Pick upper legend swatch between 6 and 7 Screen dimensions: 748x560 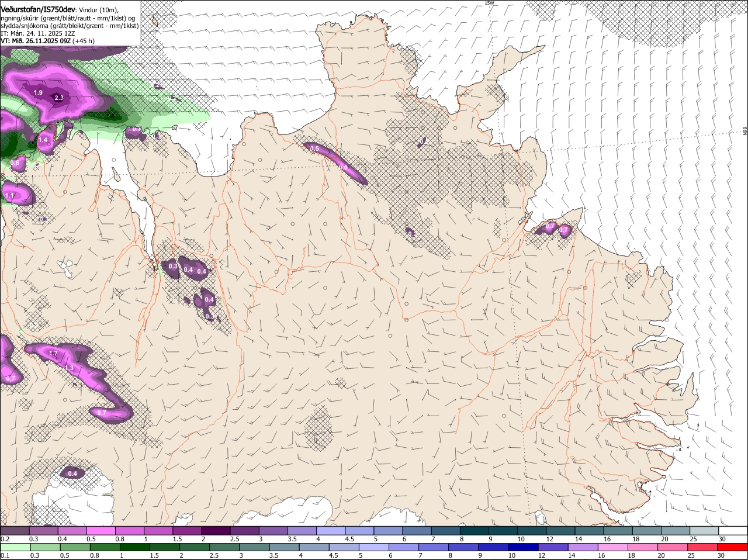(417, 531)
